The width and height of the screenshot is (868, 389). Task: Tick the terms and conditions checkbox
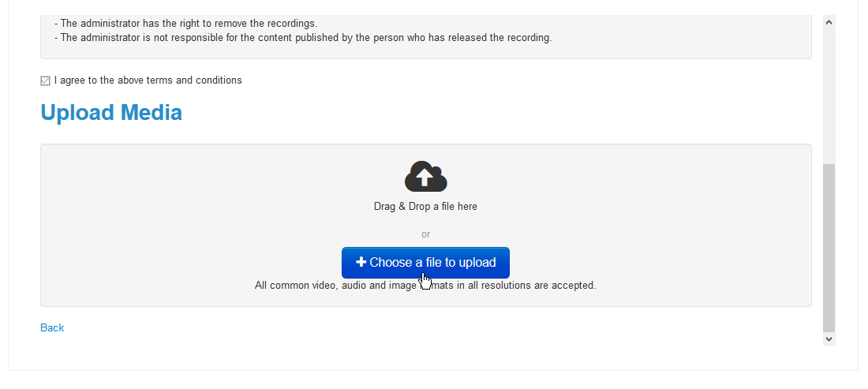coord(46,80)
